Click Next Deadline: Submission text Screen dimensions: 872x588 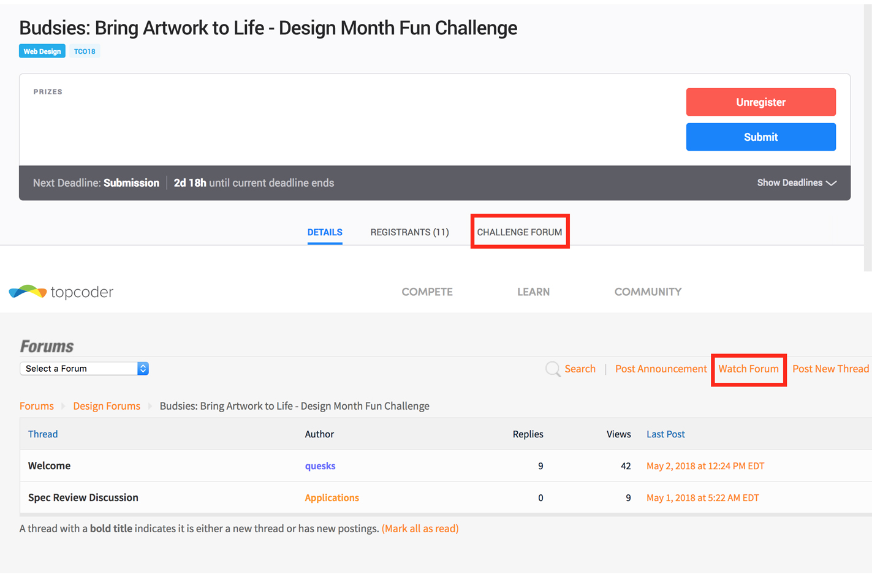coord(96,183)
